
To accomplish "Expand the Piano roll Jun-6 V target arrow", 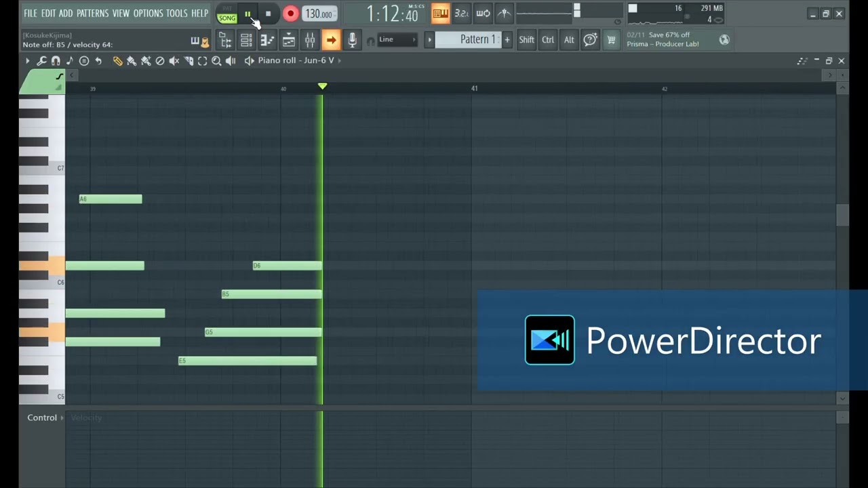I will point(339,60).
